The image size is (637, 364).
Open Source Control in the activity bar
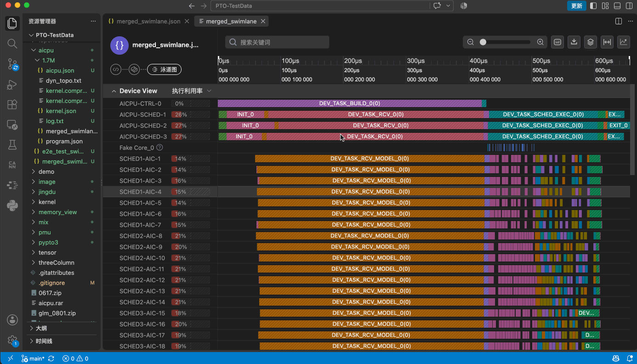click(12, 64)
